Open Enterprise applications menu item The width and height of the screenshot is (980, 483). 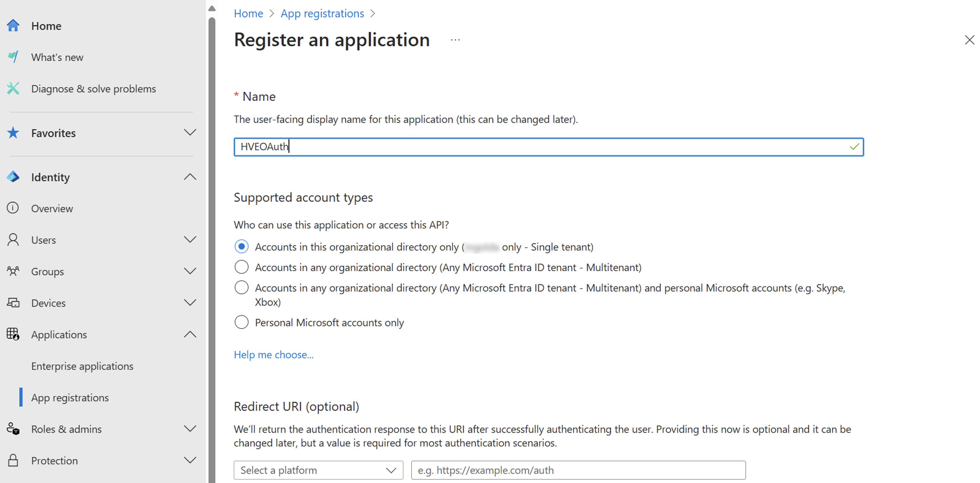click(x=82, y=366)
